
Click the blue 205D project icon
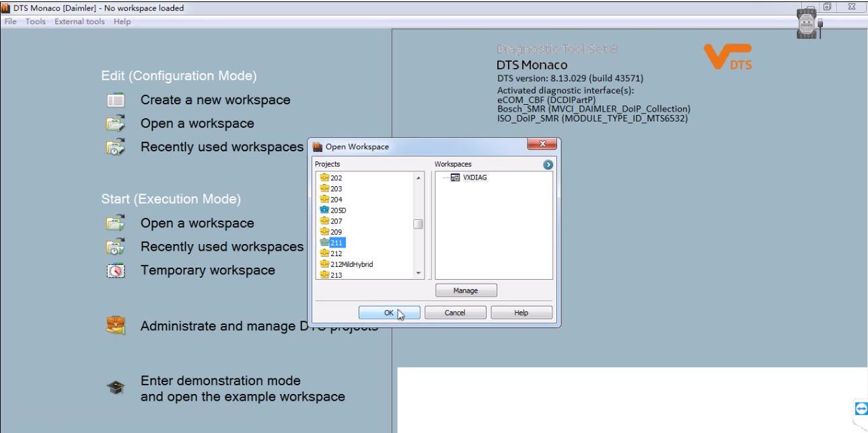[325, 210]
